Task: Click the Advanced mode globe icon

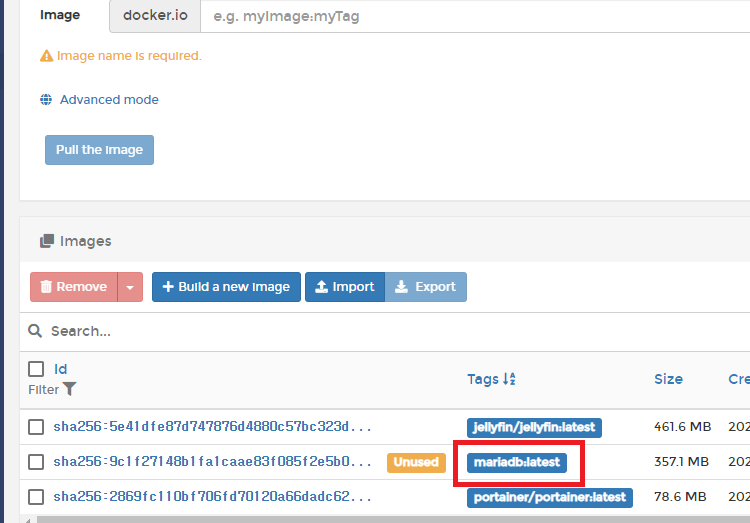Action: pyautogui.click(x=46, y=100)
